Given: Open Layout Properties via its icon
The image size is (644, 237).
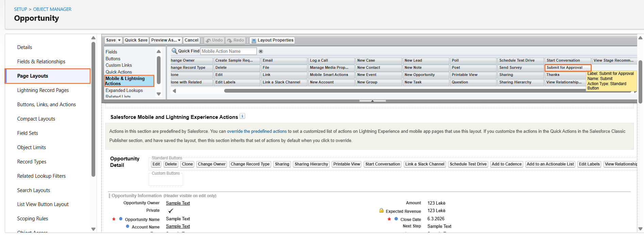Looking at the screenshot, I should pyautogui.click(x=253, y=41).
